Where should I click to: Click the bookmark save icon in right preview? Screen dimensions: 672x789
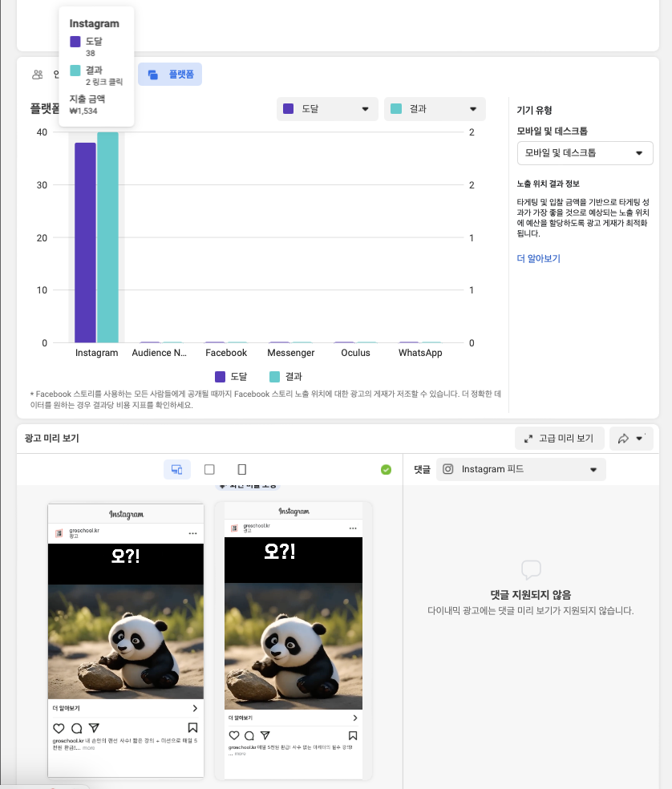point(353,735)
